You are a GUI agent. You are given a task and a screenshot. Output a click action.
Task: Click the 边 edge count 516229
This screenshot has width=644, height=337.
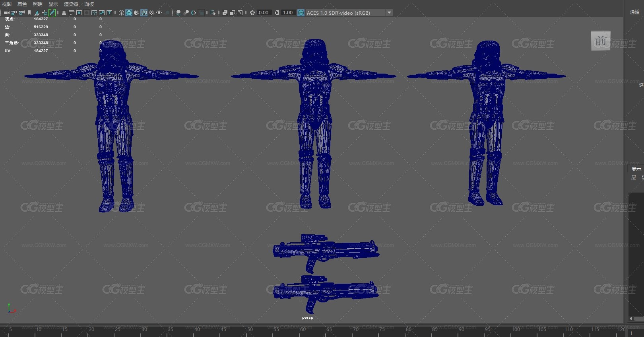tap(41, 27)
